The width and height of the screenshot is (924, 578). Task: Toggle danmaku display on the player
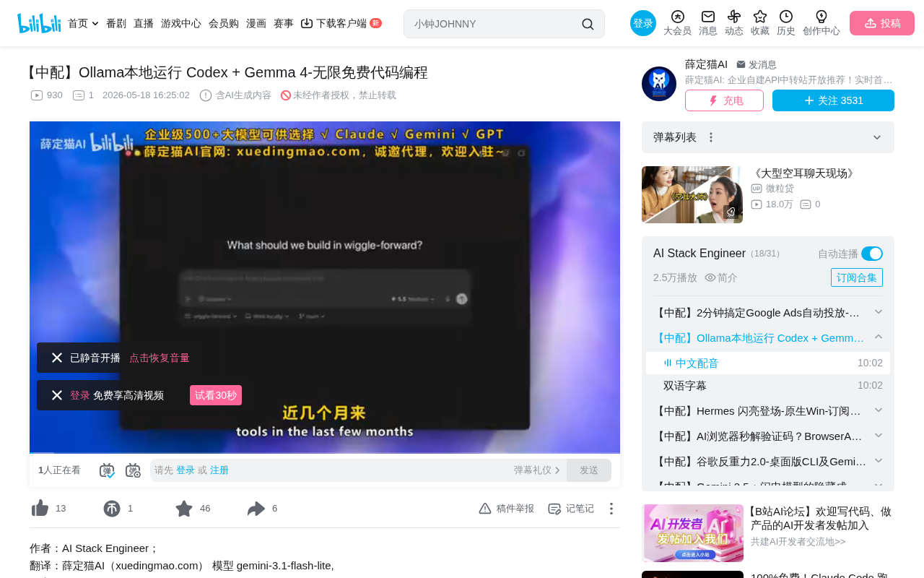tap(107, 470)
